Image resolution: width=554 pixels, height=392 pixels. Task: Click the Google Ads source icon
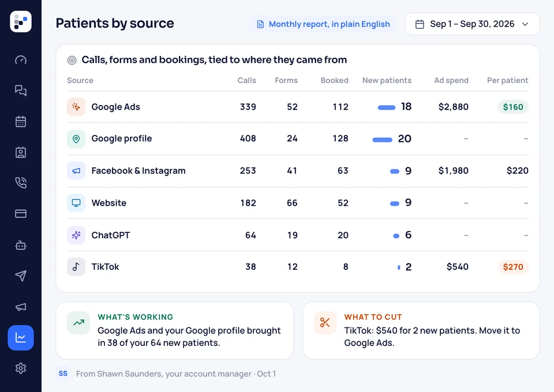click(76, 107)
